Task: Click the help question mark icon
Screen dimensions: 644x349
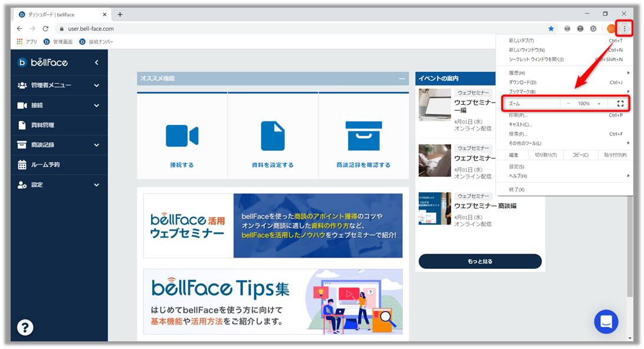Action: [x=25, y=327]
